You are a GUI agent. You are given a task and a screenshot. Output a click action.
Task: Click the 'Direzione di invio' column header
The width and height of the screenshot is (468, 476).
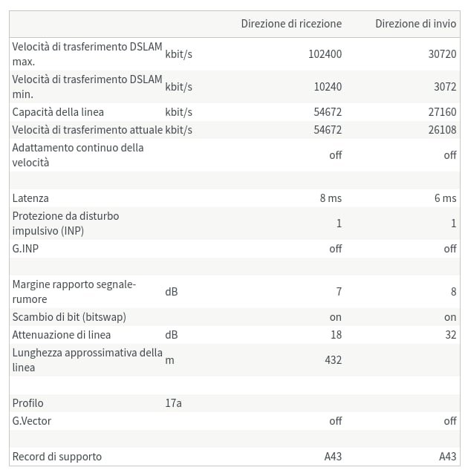(415, 24)
